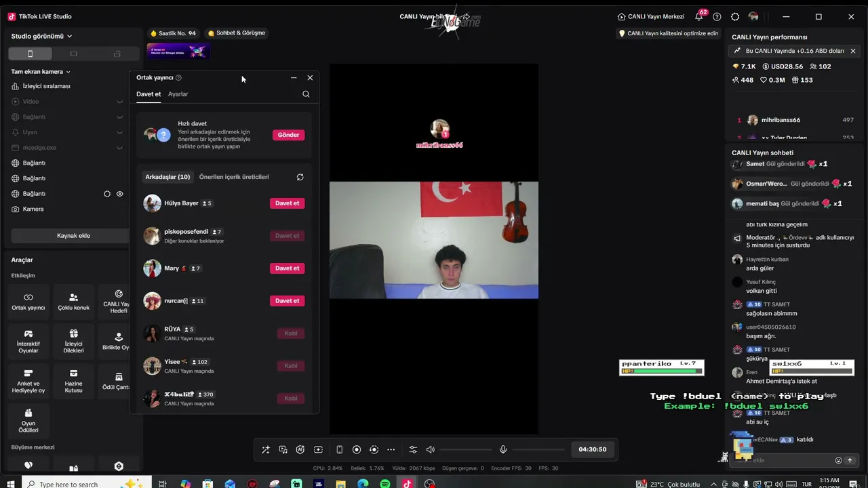Dismiss the +0.16 ABD doları banner
This screenshot has width=868, height=488.
coord(853,51)
